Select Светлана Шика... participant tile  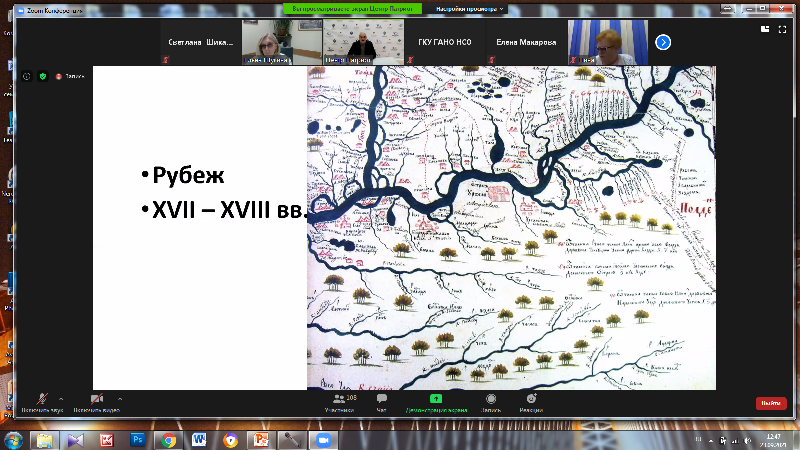[201, 42]
